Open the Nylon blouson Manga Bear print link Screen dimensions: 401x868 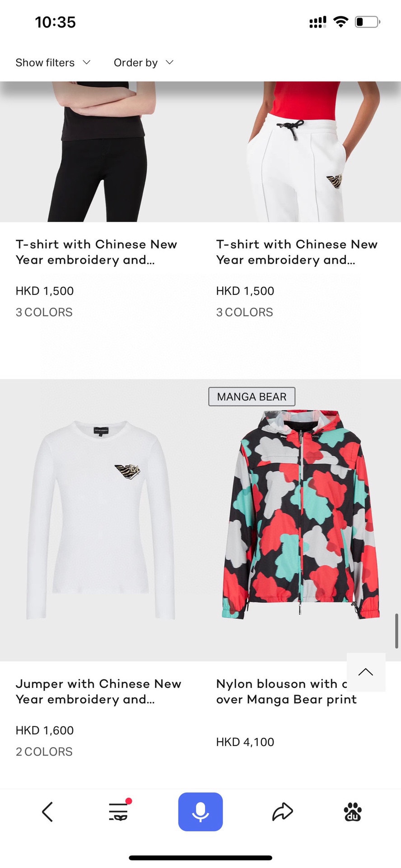coord(286,691)
